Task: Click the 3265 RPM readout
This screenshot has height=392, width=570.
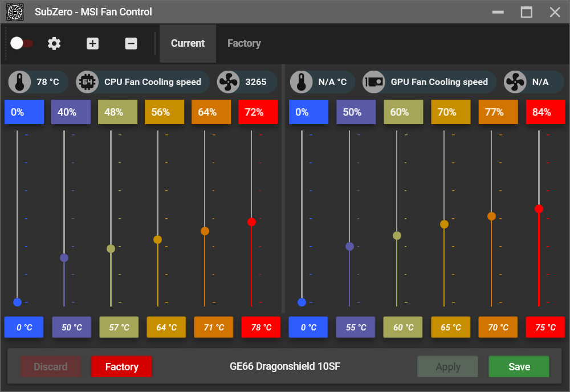Action: [x=255, y=81]
